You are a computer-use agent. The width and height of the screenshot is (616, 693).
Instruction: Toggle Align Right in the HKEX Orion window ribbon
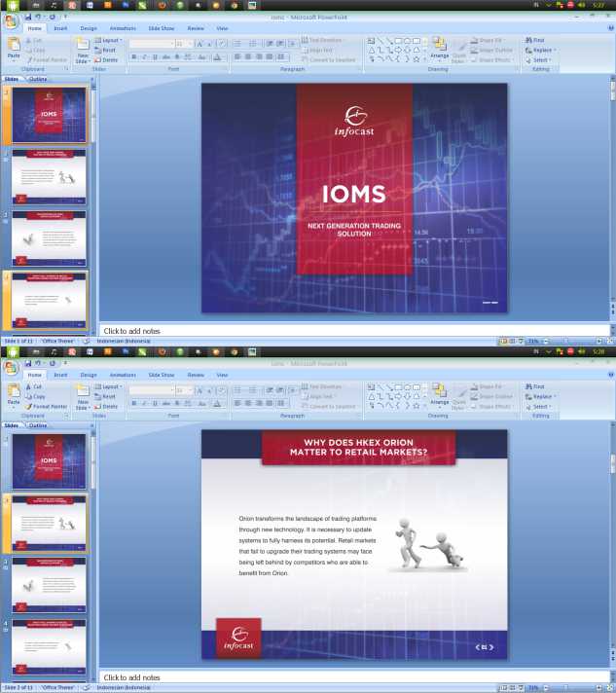(x=259, y=403)
